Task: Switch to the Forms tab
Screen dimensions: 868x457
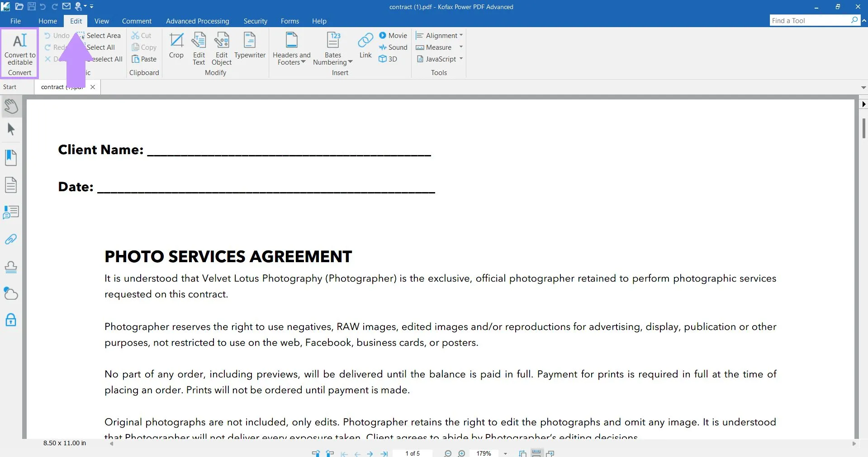Action: click(x=289, y=21)
